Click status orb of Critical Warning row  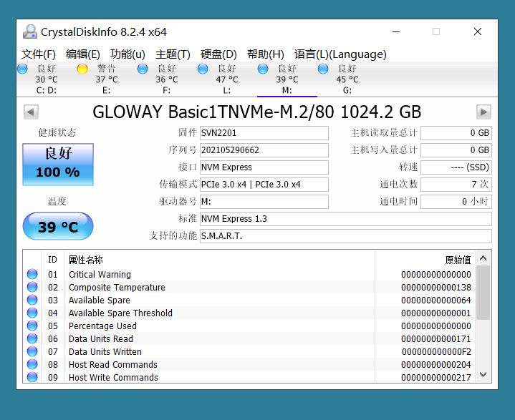(32, 274)
